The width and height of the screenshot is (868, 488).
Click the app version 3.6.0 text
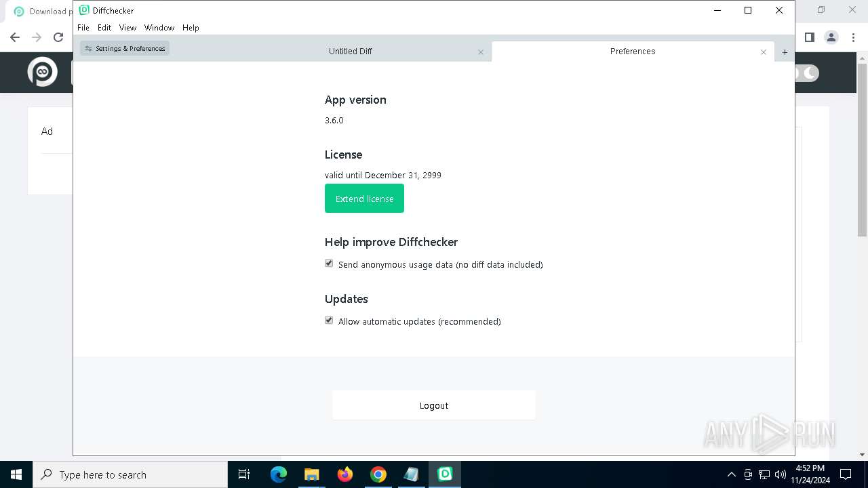point(334,121)
